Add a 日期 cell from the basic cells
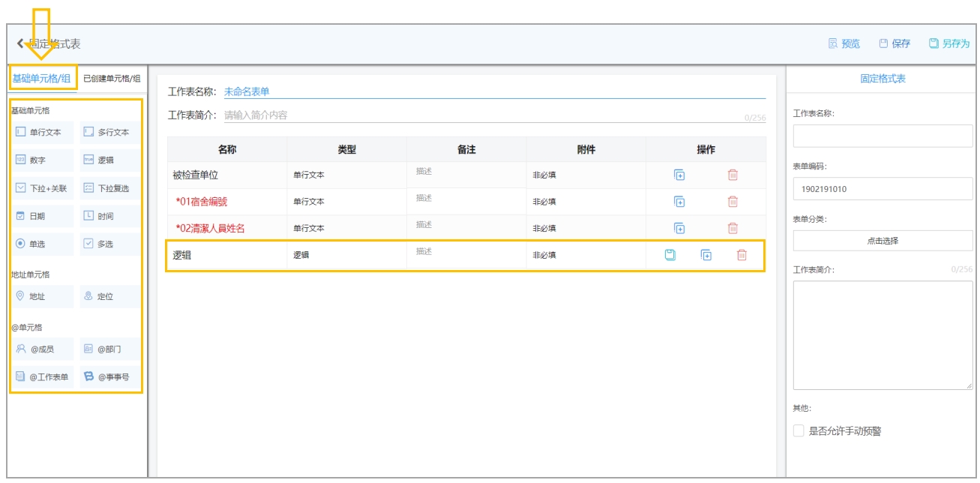 (x=43, y=216)
